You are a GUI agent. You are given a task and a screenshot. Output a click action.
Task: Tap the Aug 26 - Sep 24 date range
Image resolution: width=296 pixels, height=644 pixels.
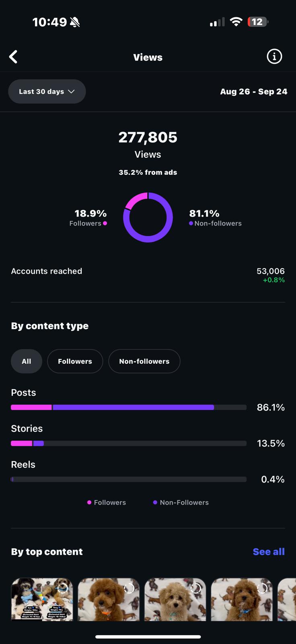(x=254, y=91)
